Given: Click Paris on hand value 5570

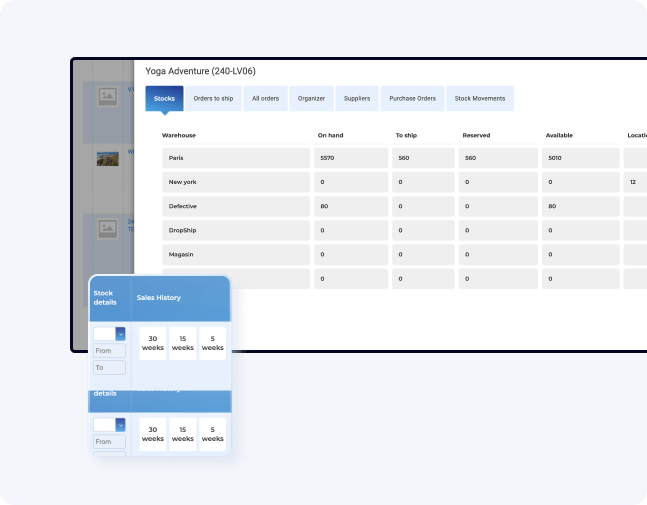Looking at the screenshot, I should (351, 158).
